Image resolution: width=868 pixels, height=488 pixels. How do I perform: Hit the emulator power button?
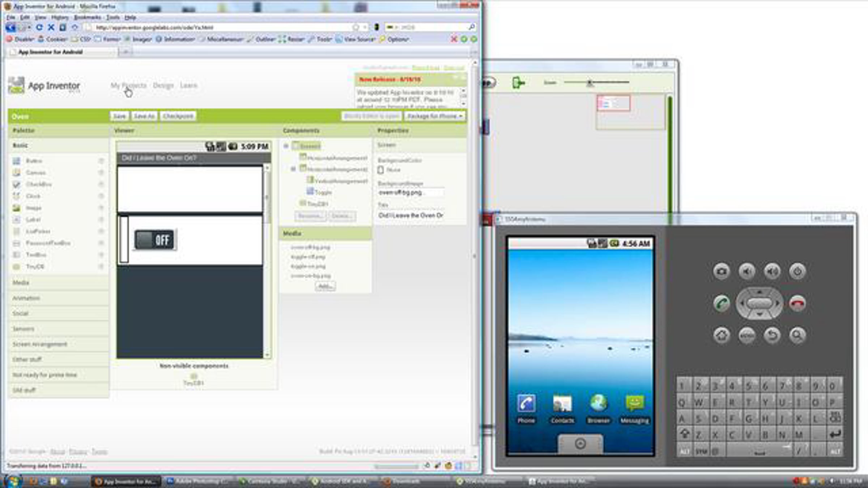797,271
